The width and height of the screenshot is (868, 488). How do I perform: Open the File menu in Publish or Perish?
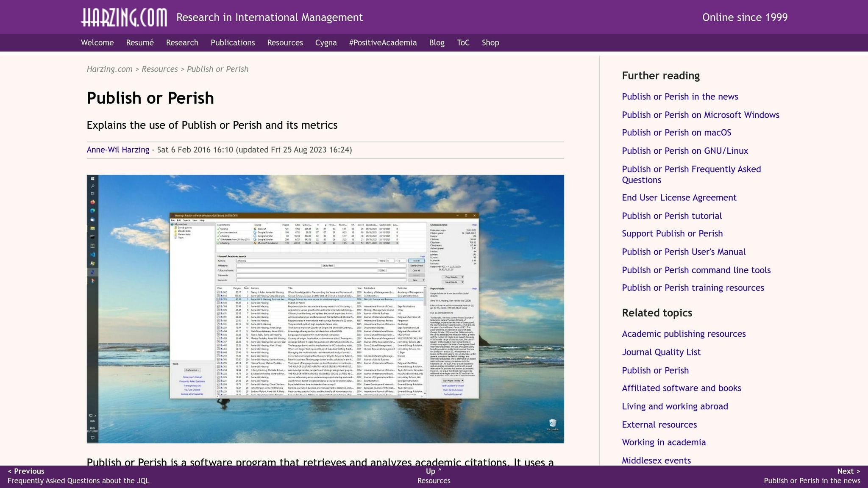(x=173, y=220)
